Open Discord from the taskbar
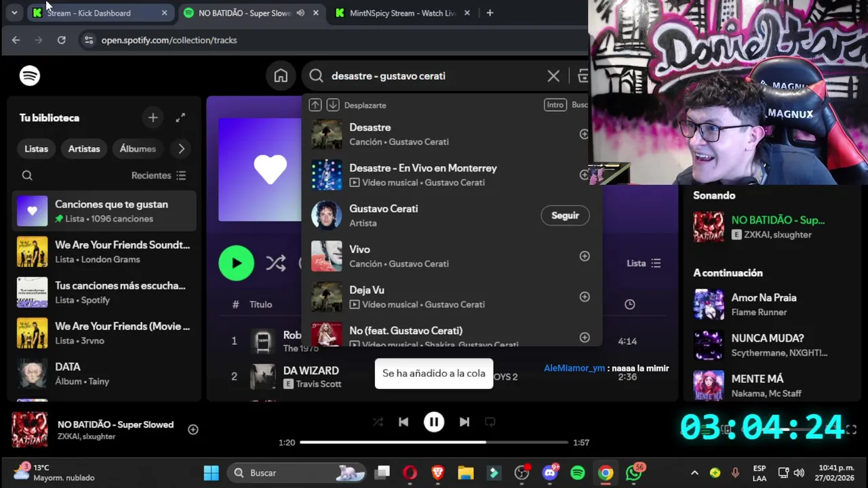This screenshot has height=488, width=868. pos(550,473)
